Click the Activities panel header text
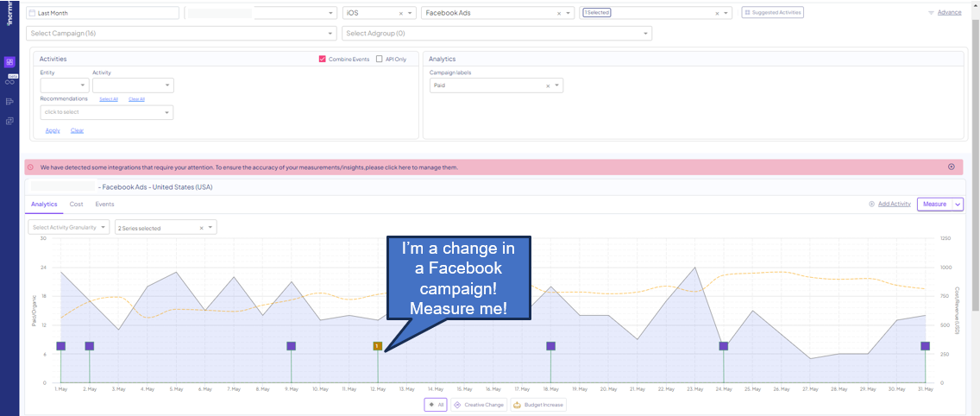 coord(53,59)
